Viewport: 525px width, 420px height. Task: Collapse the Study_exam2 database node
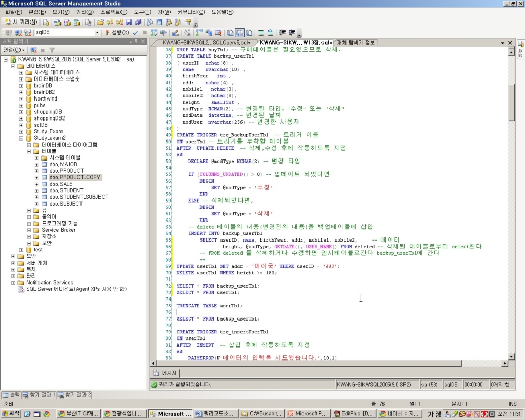pos(21,138)
